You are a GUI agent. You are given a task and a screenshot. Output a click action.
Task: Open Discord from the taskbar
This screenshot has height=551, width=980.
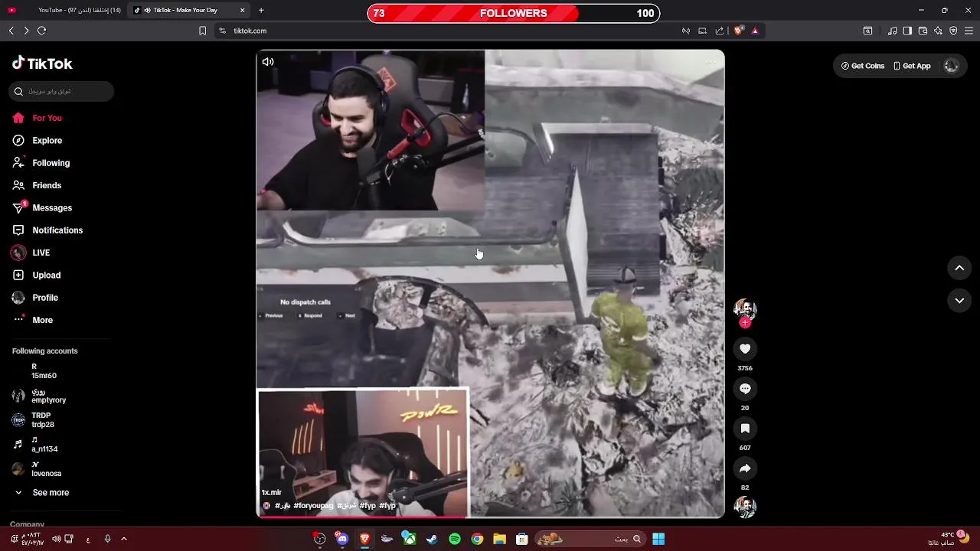coord(342,539)
